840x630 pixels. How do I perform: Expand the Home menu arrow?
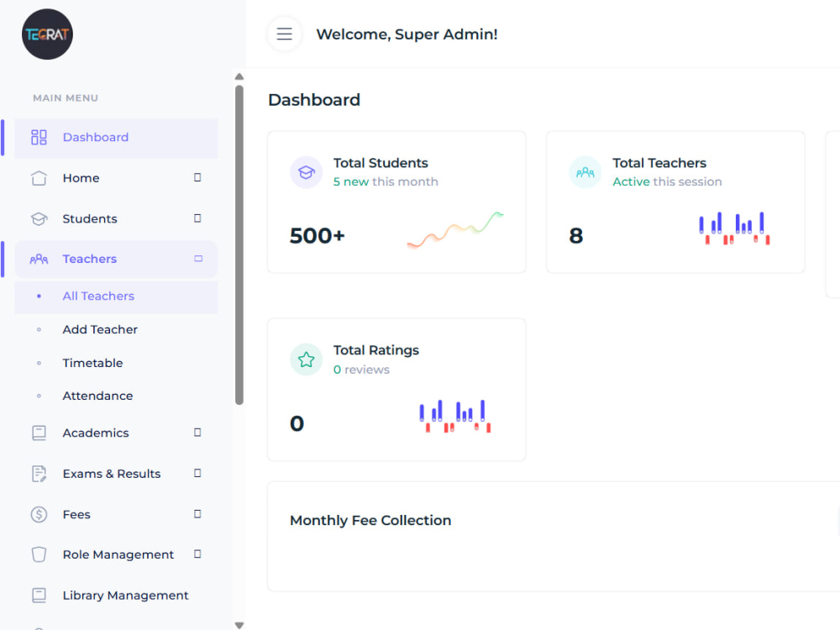(197, 177)
